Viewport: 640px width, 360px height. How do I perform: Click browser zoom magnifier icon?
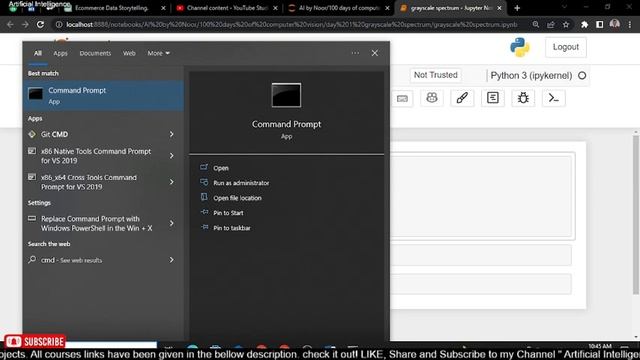536,24
